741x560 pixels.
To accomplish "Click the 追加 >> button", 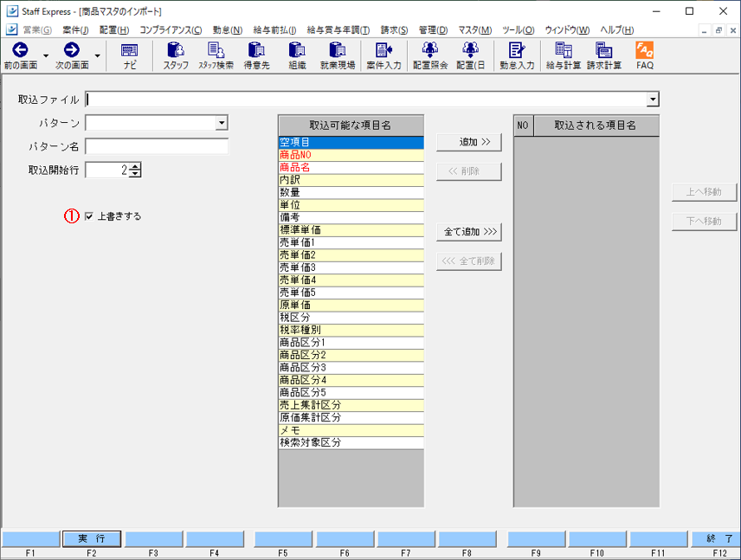I will click(468, 142).
